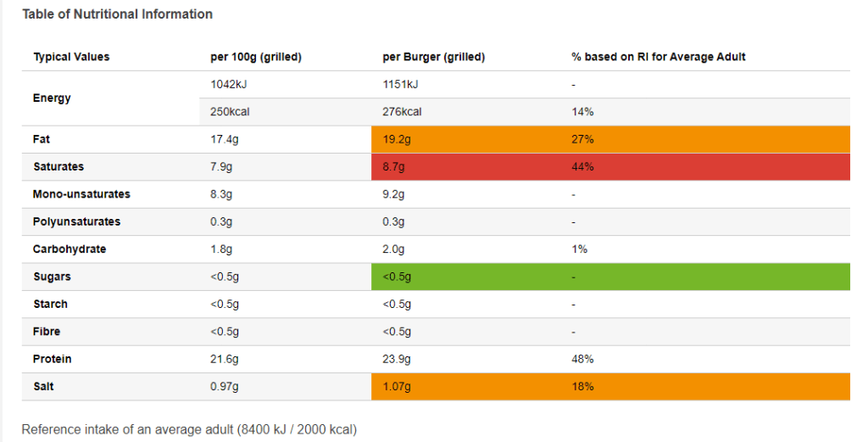Click the Table of Nutritional Information heading

117,14
